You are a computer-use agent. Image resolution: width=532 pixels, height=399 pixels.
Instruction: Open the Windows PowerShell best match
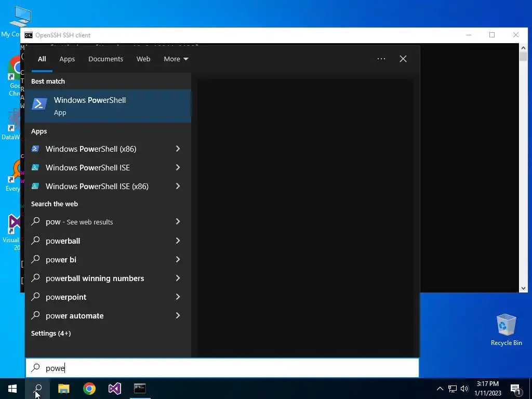[108, 106]
